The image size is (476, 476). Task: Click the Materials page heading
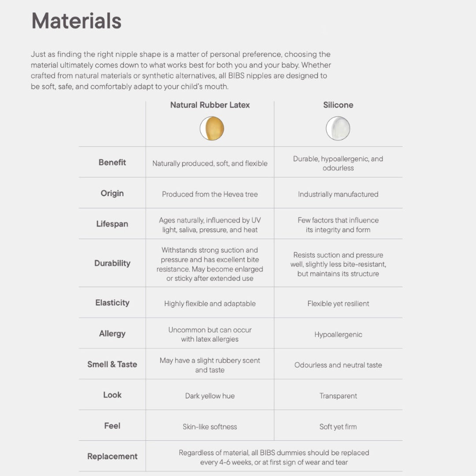[76, 21]
